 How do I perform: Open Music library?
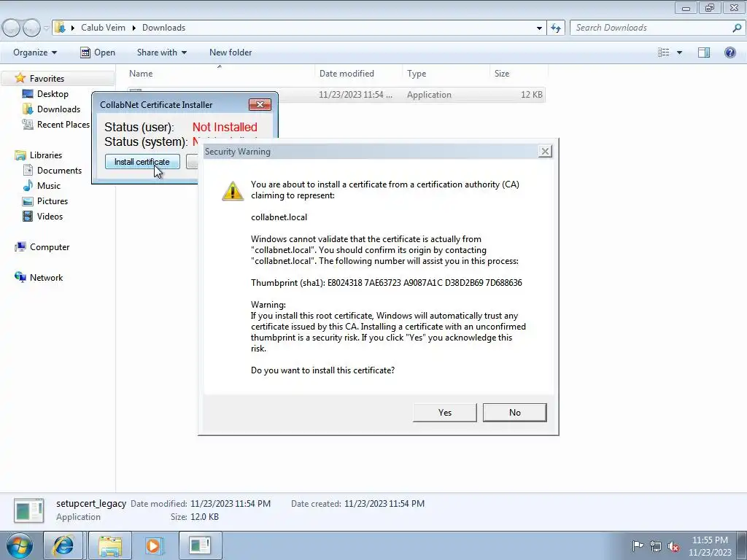(x=49, y=186)
